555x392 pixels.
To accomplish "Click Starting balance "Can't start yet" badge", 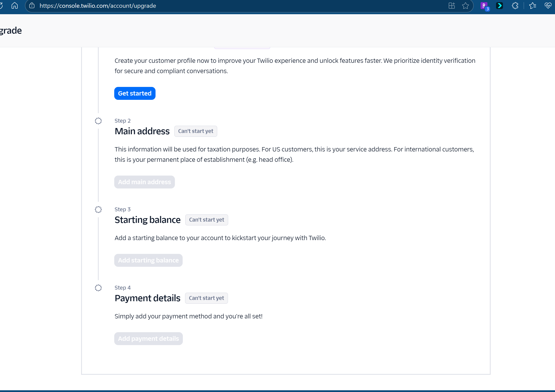I will (207, 220).
